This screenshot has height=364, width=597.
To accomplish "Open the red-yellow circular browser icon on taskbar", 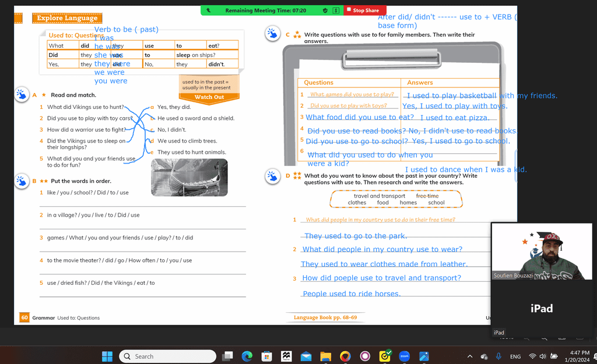I will tap(345, 356).
